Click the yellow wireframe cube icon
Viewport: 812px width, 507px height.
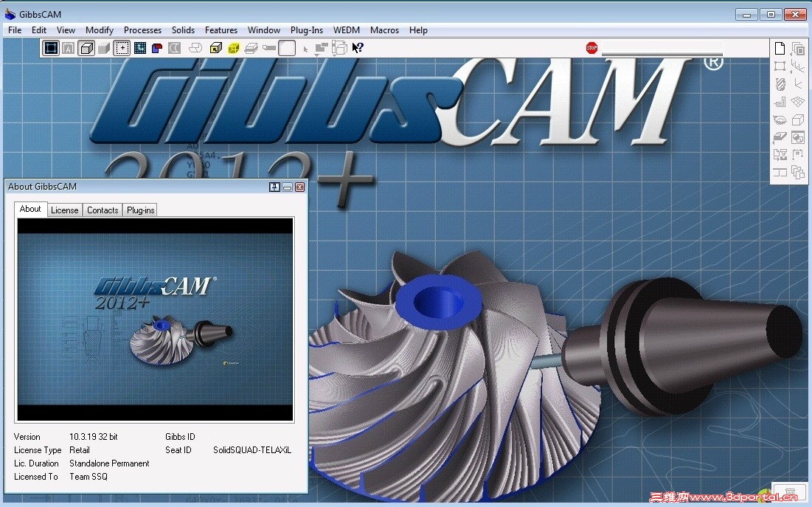[234, 49]
